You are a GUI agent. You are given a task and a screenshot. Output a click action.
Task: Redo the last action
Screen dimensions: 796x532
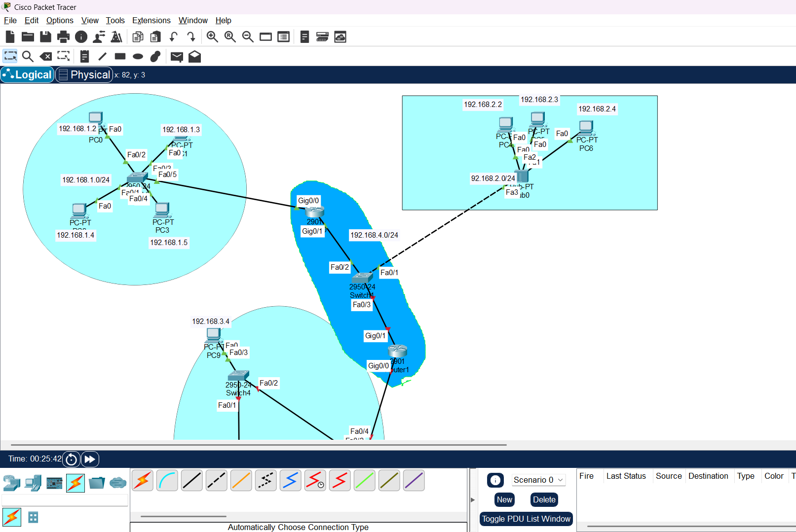click(191, 37)
